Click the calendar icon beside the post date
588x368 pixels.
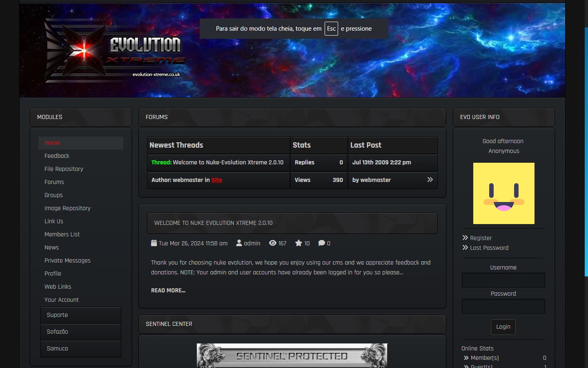pyautogui.click(x=154, y=243)
